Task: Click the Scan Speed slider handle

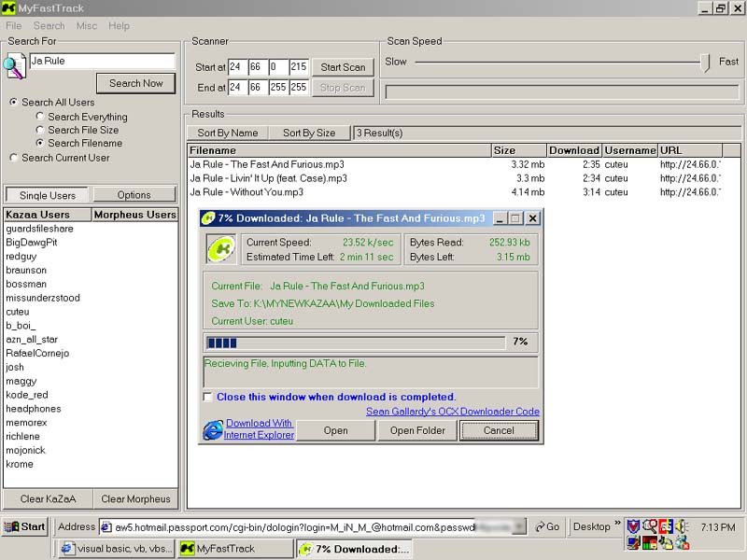Action: [706, 62]
